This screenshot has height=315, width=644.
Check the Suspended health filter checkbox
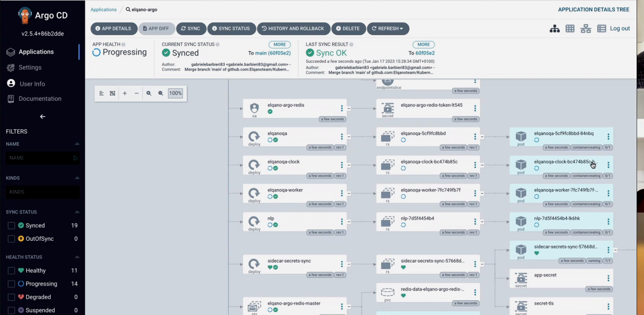point(11,310)
